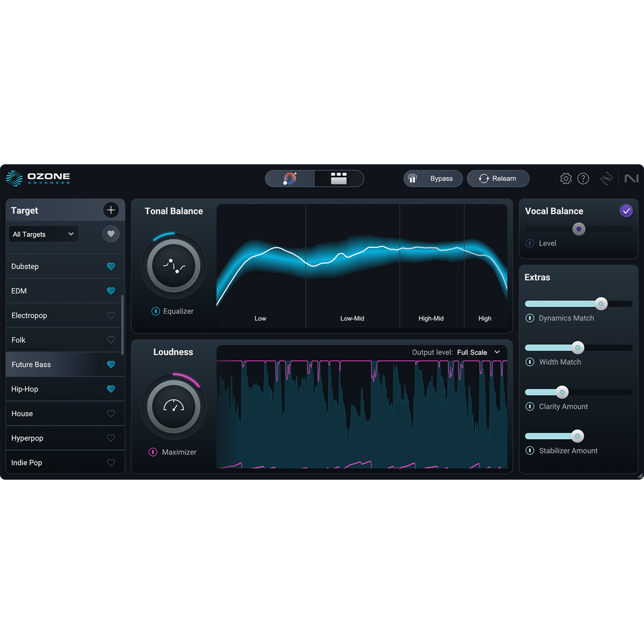This screenshot has height=644, width=644.
Task: Toggle the Width Match power button
Action: (x=530, y=362)
